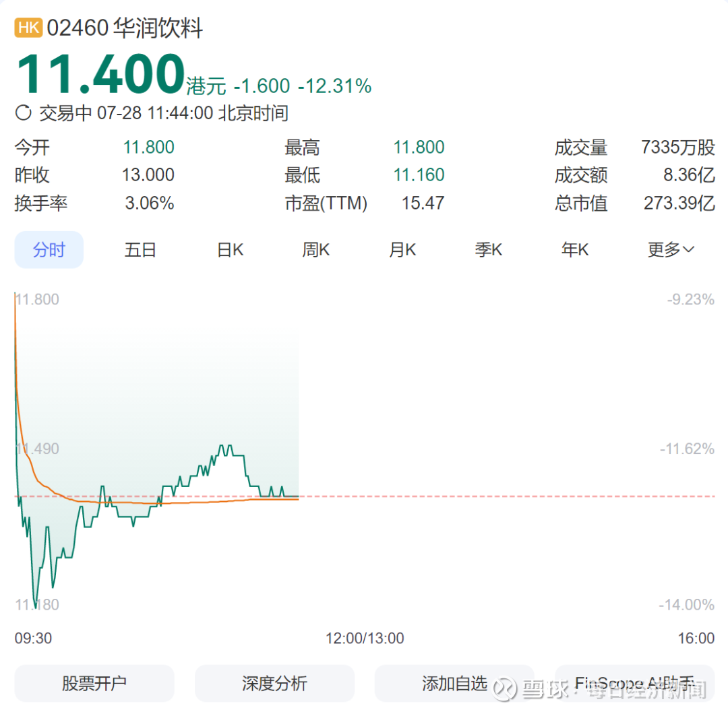Click the 总市值 value 273.39亿
The image size is (728, 712).
(x=679, y=203)
